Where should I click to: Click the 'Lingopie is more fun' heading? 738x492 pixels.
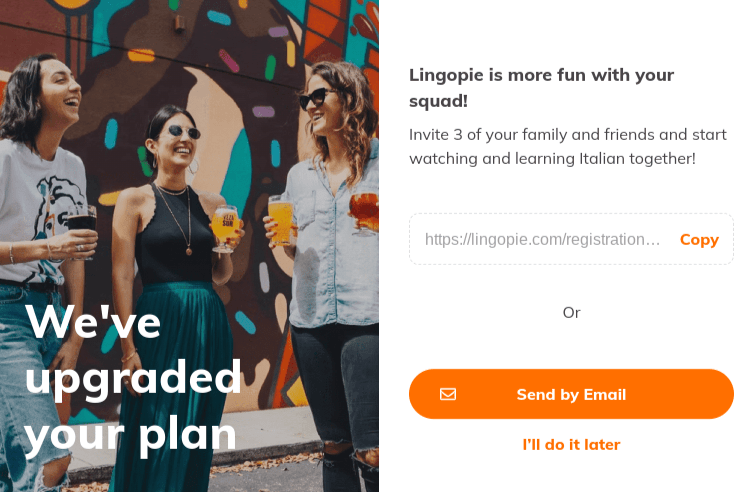click(541, 88)
